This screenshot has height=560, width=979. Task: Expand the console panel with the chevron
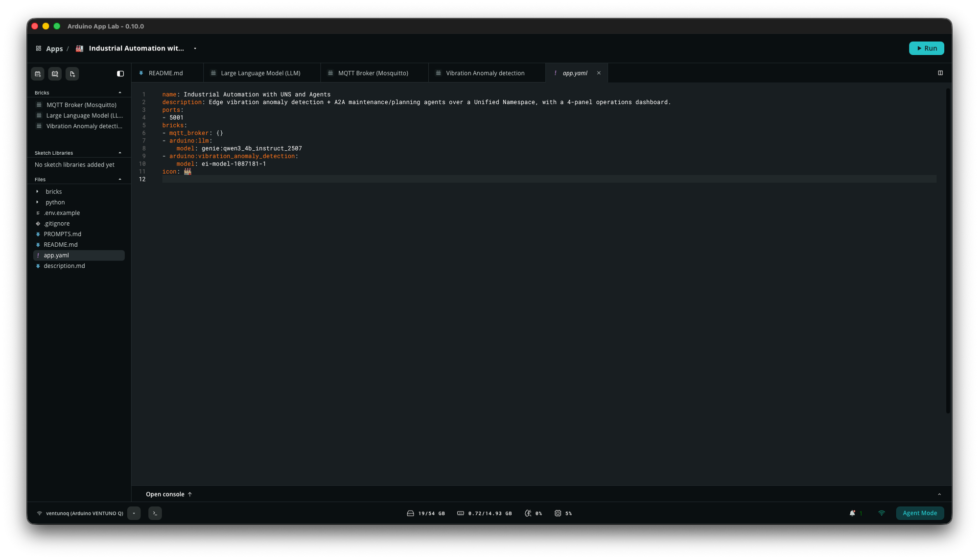tap(939, 494)
